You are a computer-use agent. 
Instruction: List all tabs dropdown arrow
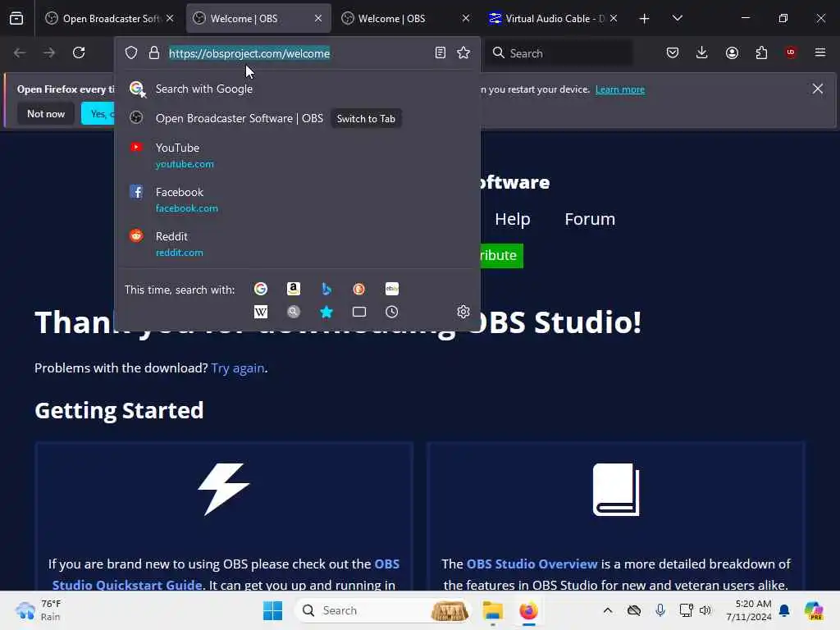tap(677, 19)
